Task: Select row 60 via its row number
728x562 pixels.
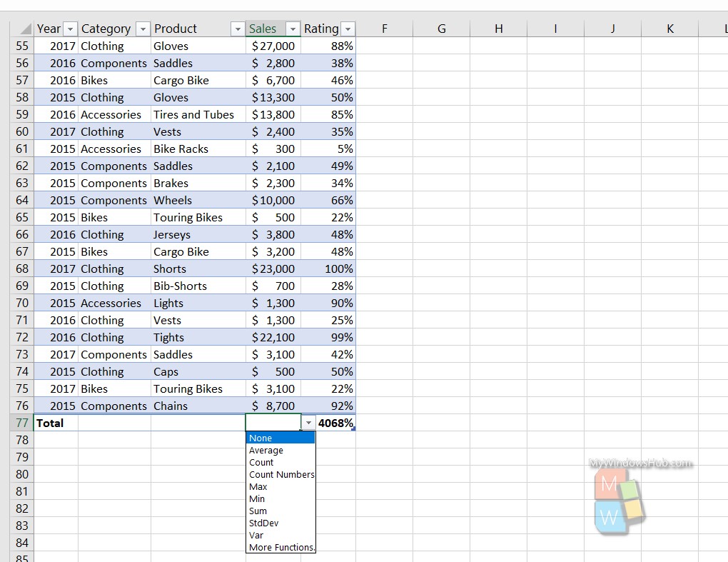Action: 22,131
